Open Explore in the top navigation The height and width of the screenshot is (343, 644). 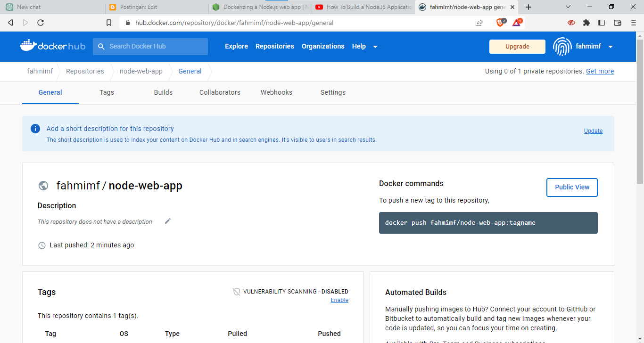click(236, 46)
